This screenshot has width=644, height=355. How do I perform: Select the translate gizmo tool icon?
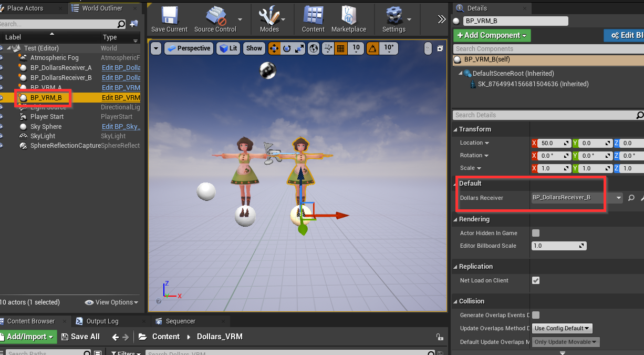coord(274,48)
